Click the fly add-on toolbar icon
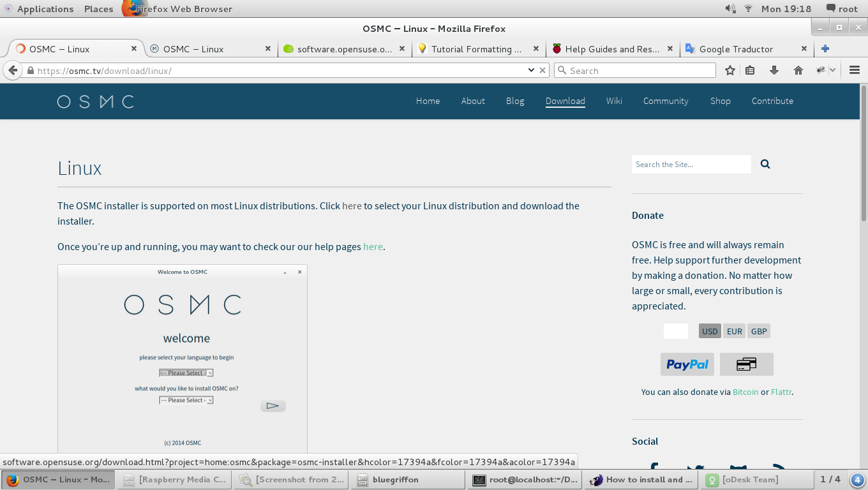 (821, 70)
